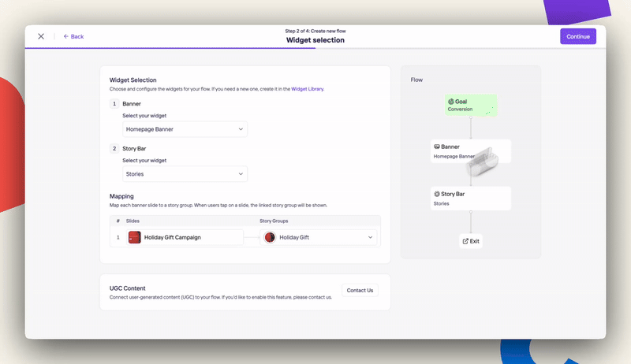Open the Homepage Banner widget dropdown
The height and width of the screenshot is (364, 631).
coord(185,129)
